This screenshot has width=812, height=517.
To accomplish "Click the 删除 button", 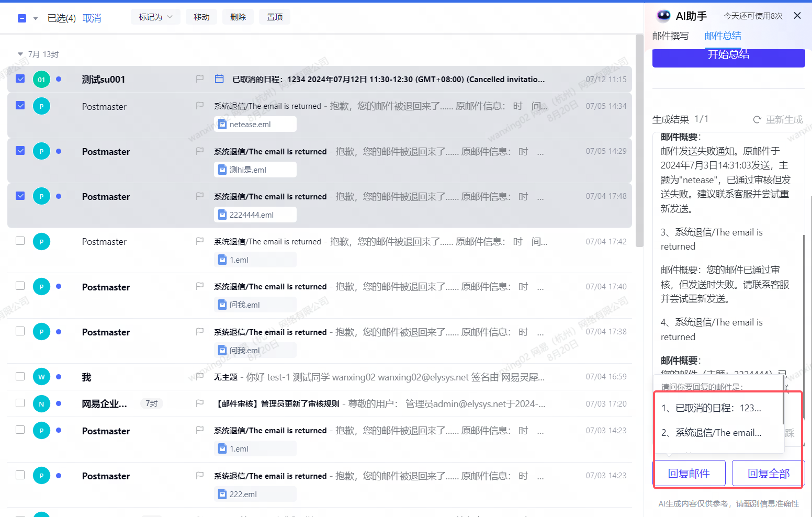I will 238,17.
